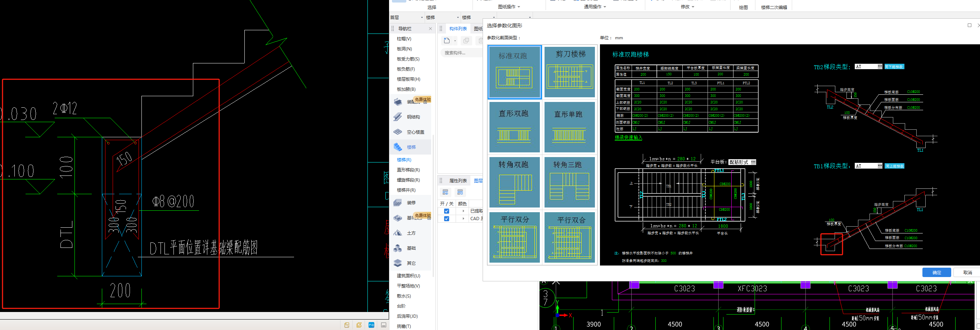Viewport: 980px width, 330px height.
Task: Click the copy component icon
Action: coord(466,41)
